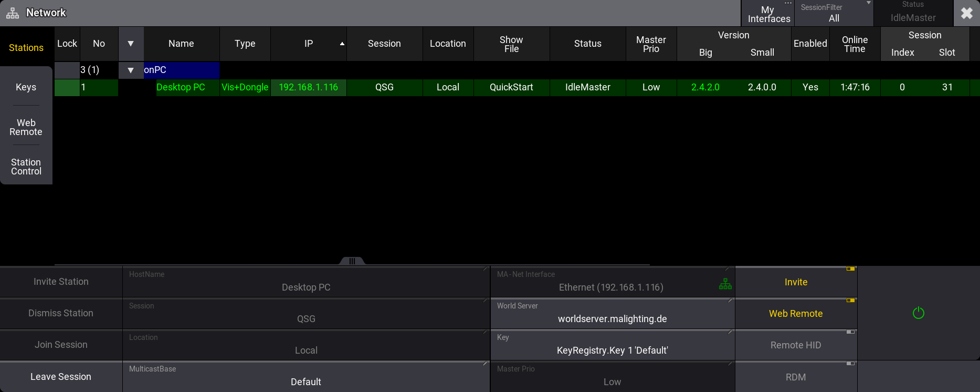
Task: Toggle the Web Remote option
Action: 796,314
